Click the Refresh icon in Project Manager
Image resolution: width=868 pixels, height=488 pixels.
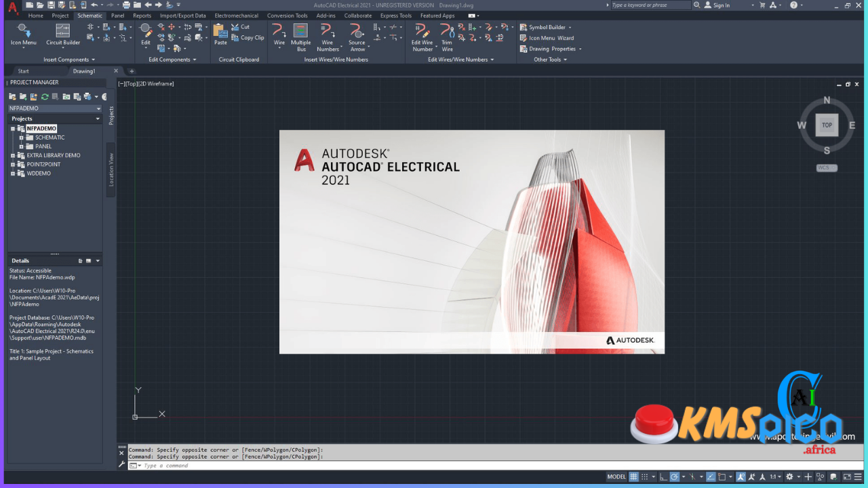point(45,97)
